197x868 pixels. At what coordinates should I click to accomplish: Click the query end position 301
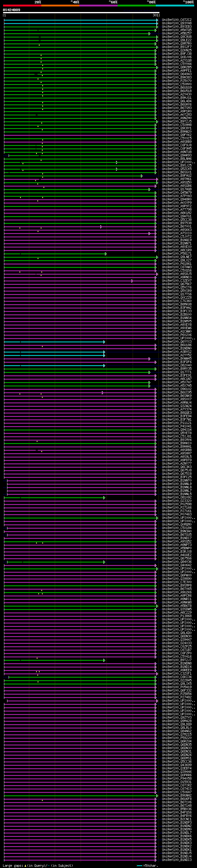point(155,15)
